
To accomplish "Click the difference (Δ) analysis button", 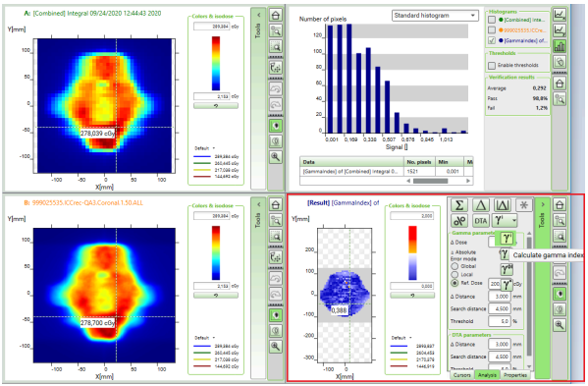I will tap(481, 205).
